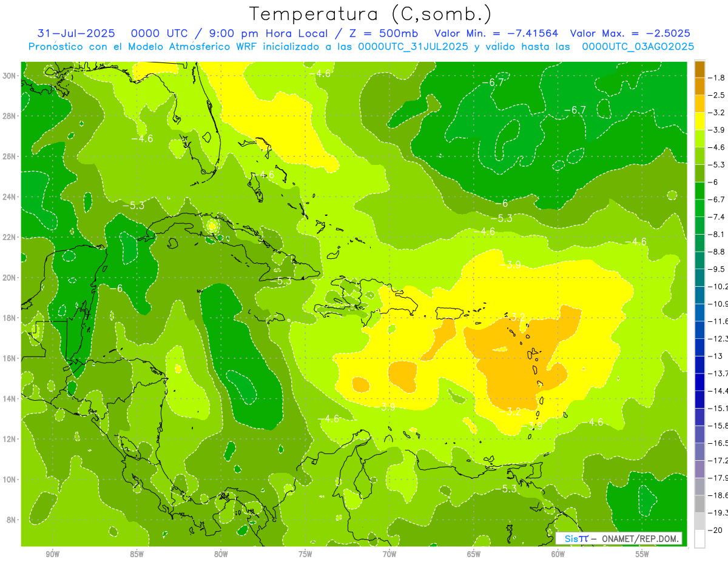Click the 85W longitude axis label

[x=136, y=554]
